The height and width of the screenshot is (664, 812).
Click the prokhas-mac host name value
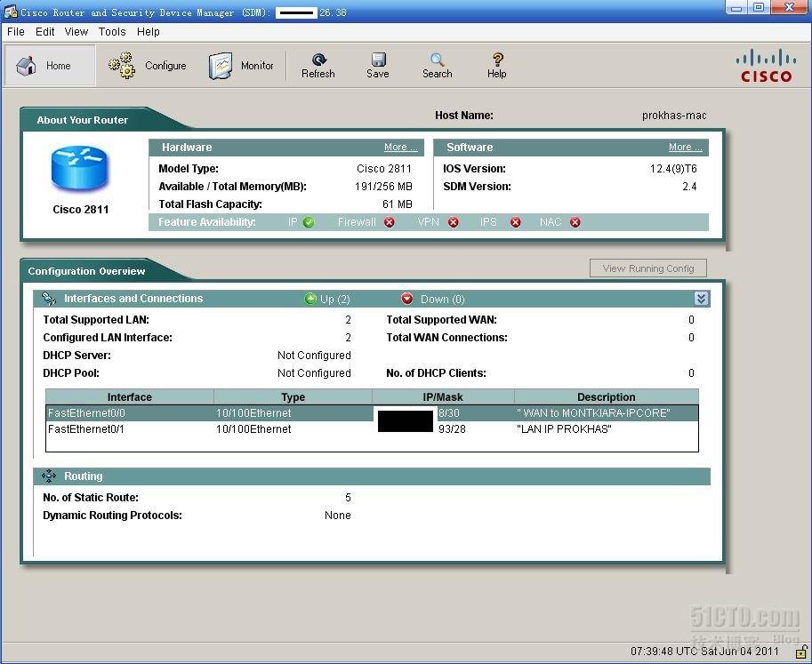coord(674,116)
